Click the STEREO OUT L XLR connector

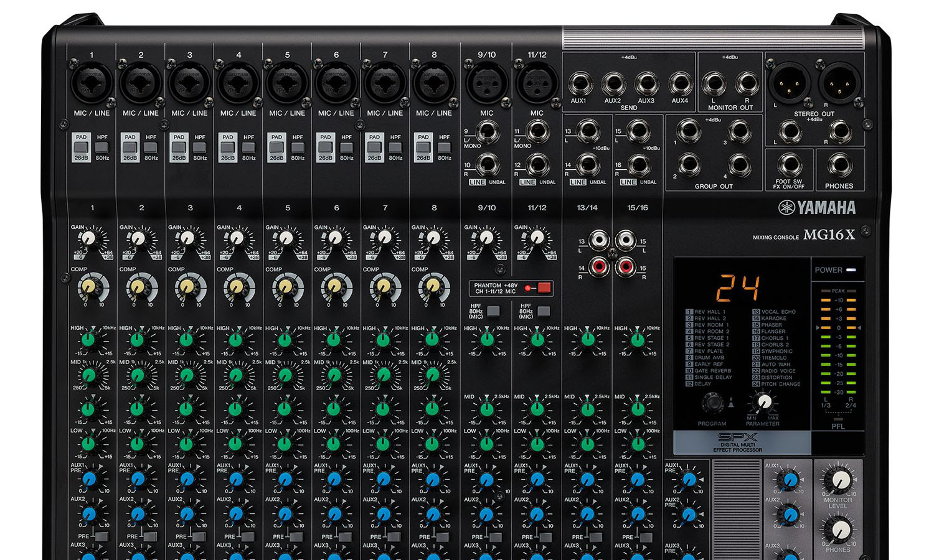(790, 82)
